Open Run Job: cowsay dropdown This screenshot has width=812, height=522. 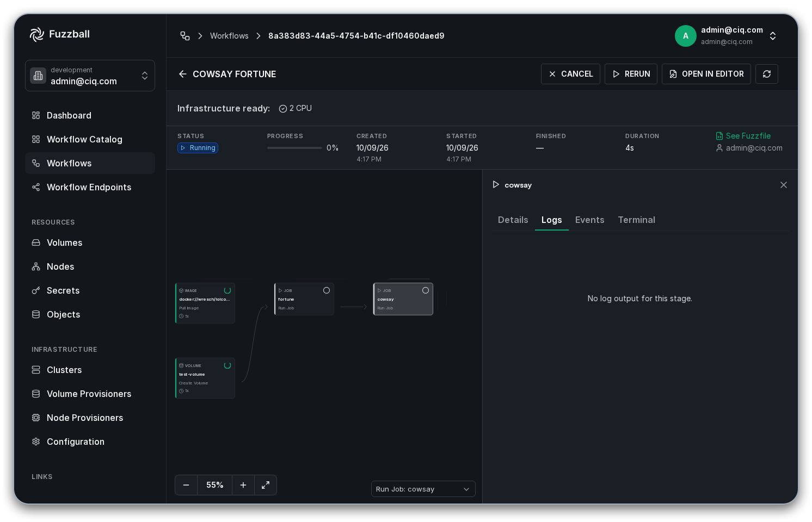click(x=423, y=489)
